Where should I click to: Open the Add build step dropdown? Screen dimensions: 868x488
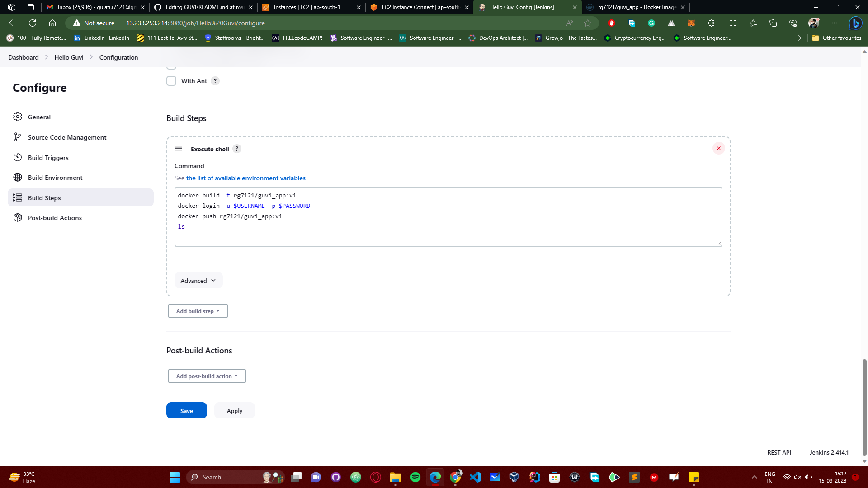(198, 311)
